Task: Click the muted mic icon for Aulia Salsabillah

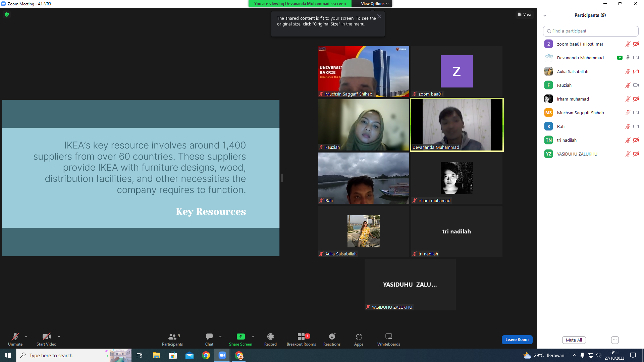Action: pyautogui.click(x=628, y=71)
